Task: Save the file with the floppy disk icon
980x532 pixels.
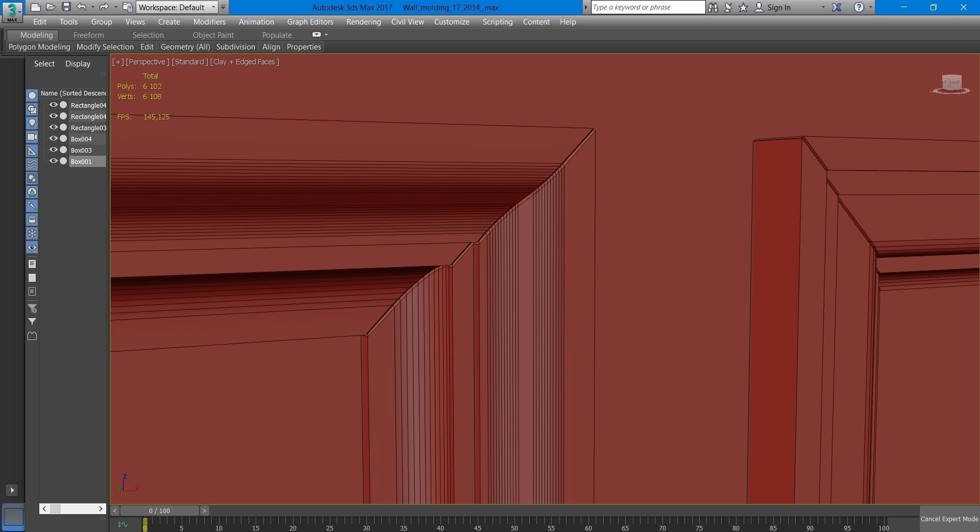Action: click(66, 7)
